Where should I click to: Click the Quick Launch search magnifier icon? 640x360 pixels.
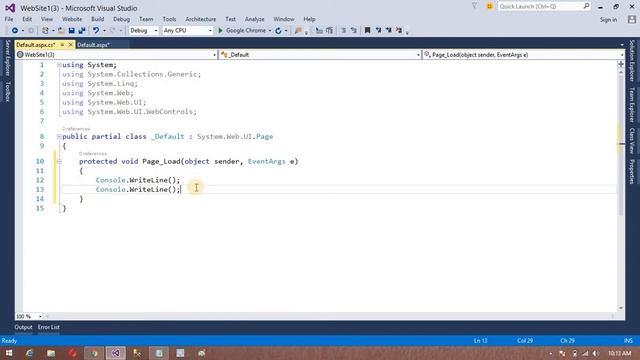(x=587, y=6)
